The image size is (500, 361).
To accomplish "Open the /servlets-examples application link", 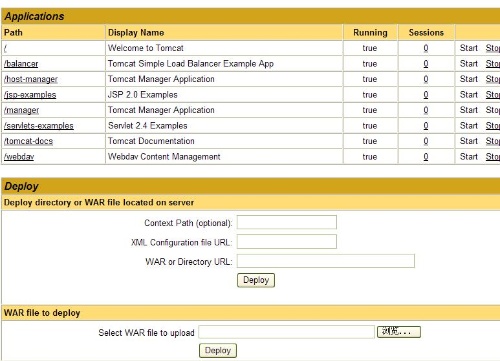I will [39, 126].
